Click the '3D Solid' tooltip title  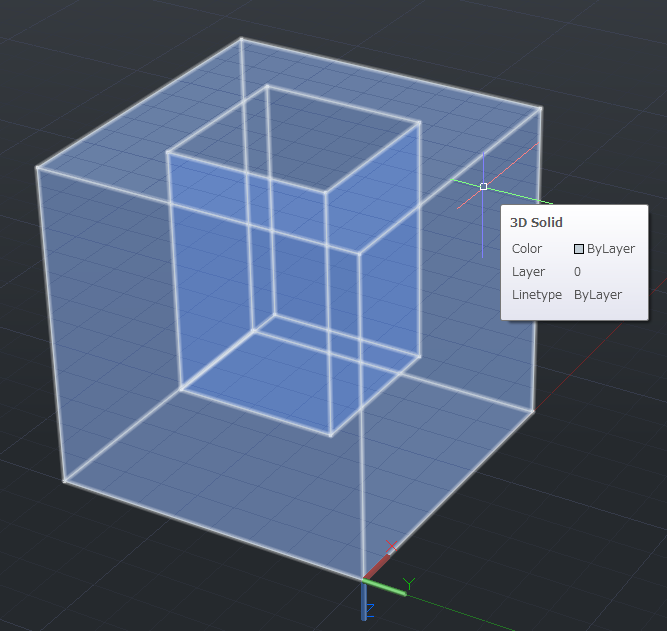536,223
